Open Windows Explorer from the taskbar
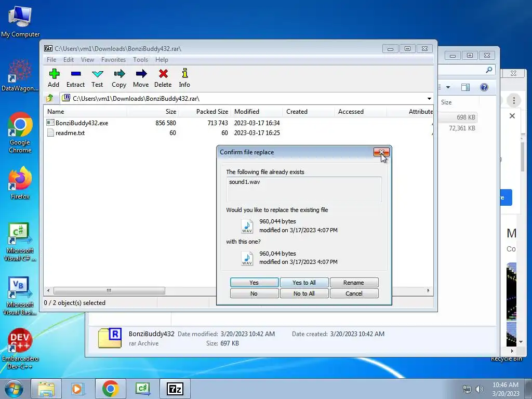 pos(46,389)
